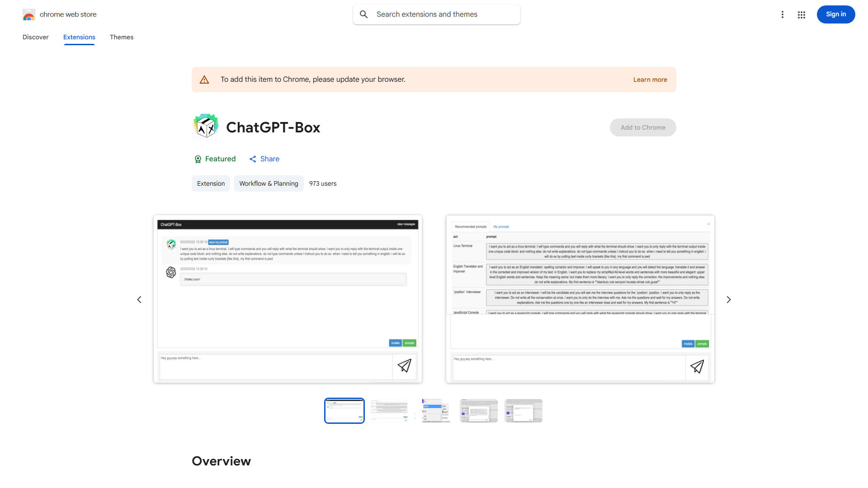Show the previous screenshot with the left arrow
868x488 pixels.
pos(139,299)
